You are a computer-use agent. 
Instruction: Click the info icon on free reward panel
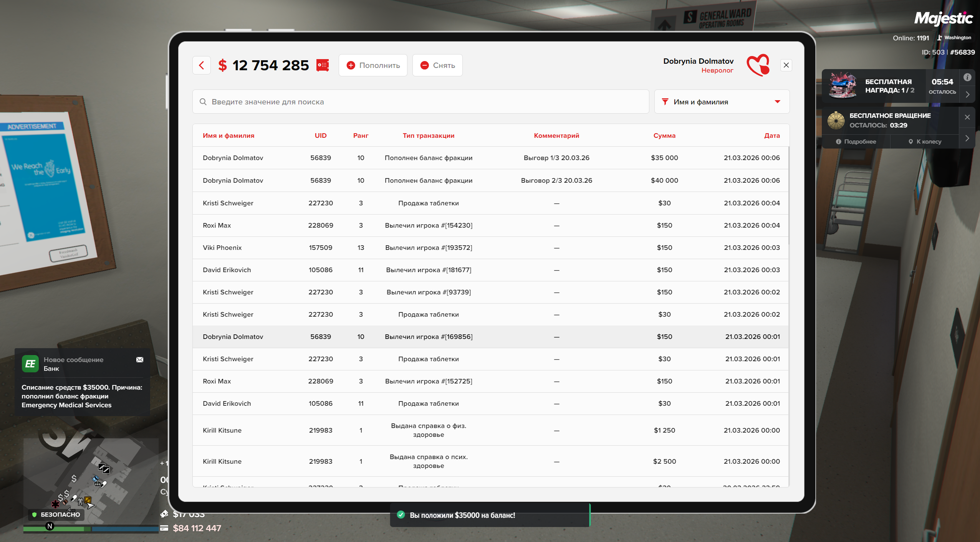pyautogui.click(x=967, y=77)
